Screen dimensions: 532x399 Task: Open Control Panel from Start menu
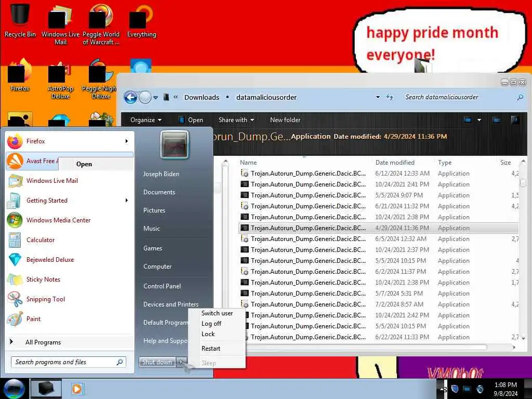pos(162,286)
